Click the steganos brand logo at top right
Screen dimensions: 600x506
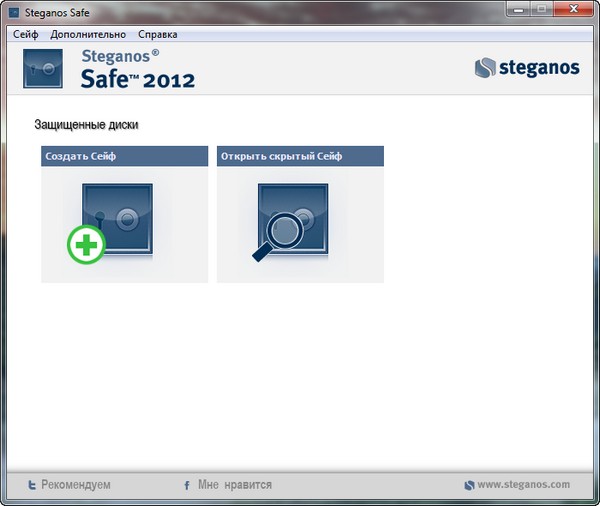[527, 68]
